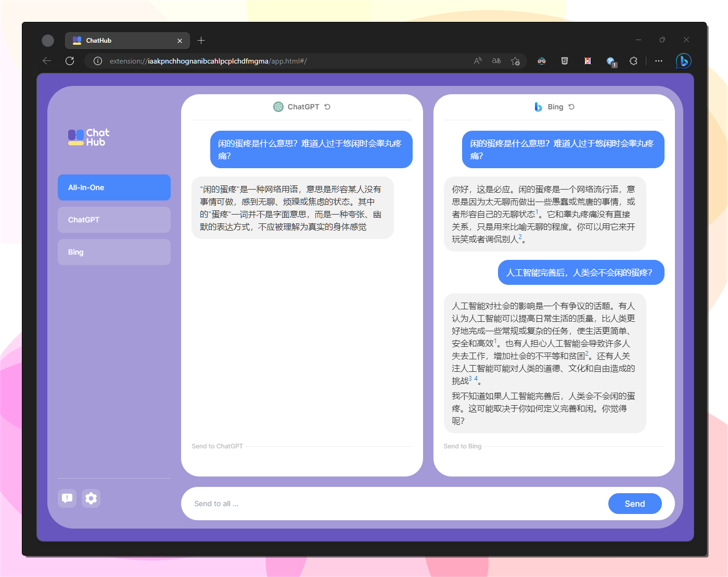The image size is (728, 577).
Task: Reset the Bing conversation with refresh icon
Action: pyautogui.click(x=571, y=107)
